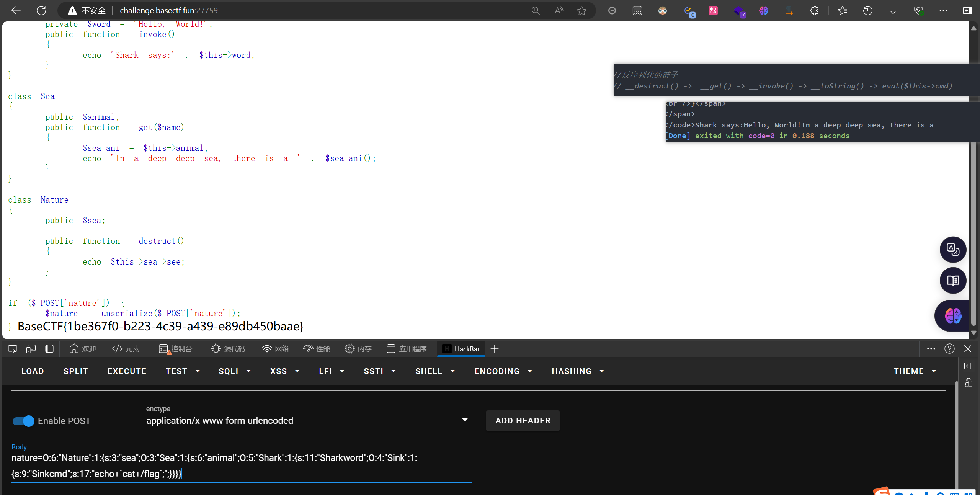The image size is (980, 495).
Task: Open browser history clock icon
Action: tap(867, 10)
